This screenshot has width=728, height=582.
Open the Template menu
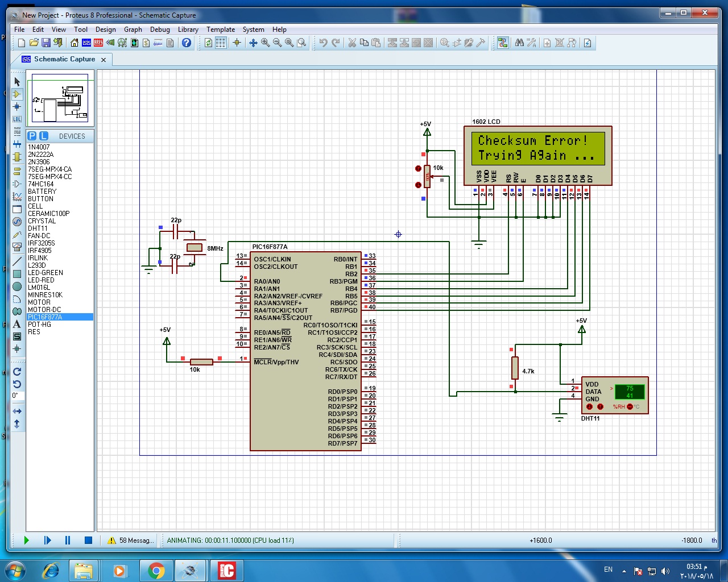tap(221, 30)
